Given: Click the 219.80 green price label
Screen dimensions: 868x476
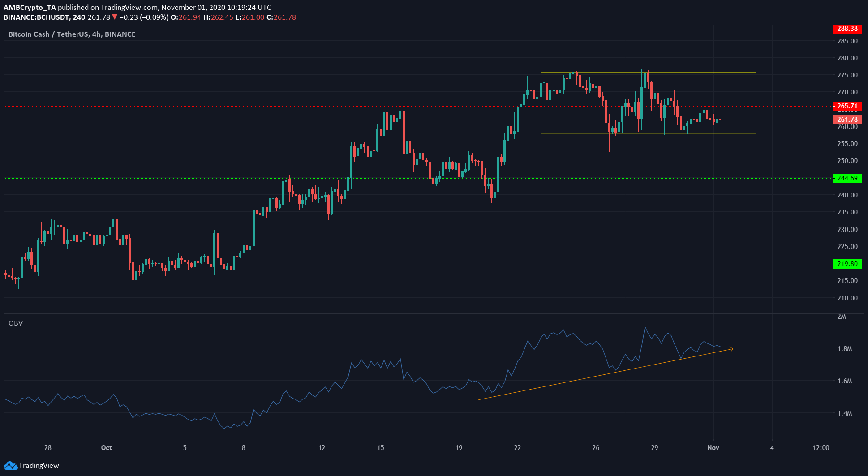Looking at the screenshot, I should [847, 264].
